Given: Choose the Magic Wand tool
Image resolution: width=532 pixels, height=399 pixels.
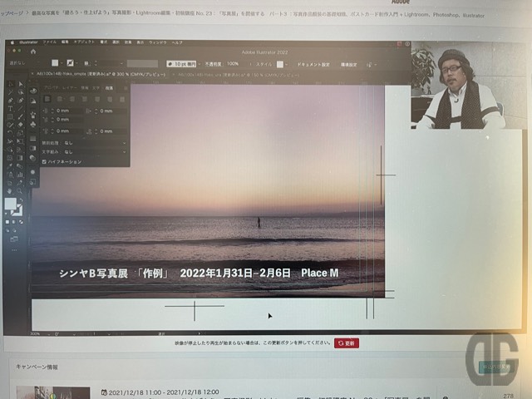Looking at the screenshot, I should click(x=11, y=92).
